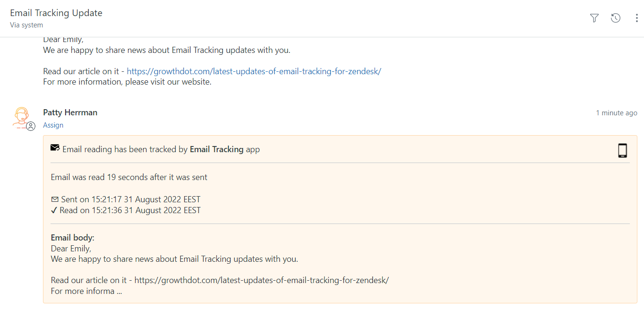Click the plain URL inside email body note
The width and height of the screenshot is (644, 310).
262,280
